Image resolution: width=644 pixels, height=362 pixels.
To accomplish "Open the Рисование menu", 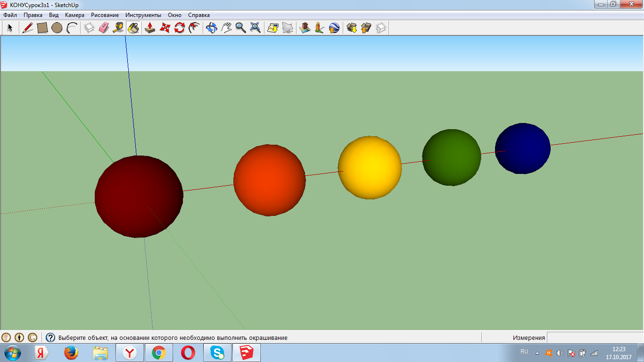I will (105, 15).
